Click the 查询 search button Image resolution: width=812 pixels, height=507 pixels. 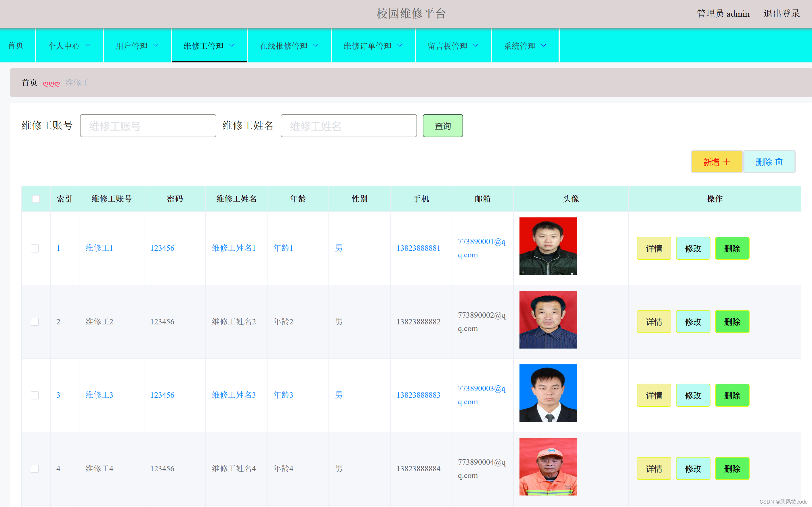pyautogui.click(x=442, y=126)
